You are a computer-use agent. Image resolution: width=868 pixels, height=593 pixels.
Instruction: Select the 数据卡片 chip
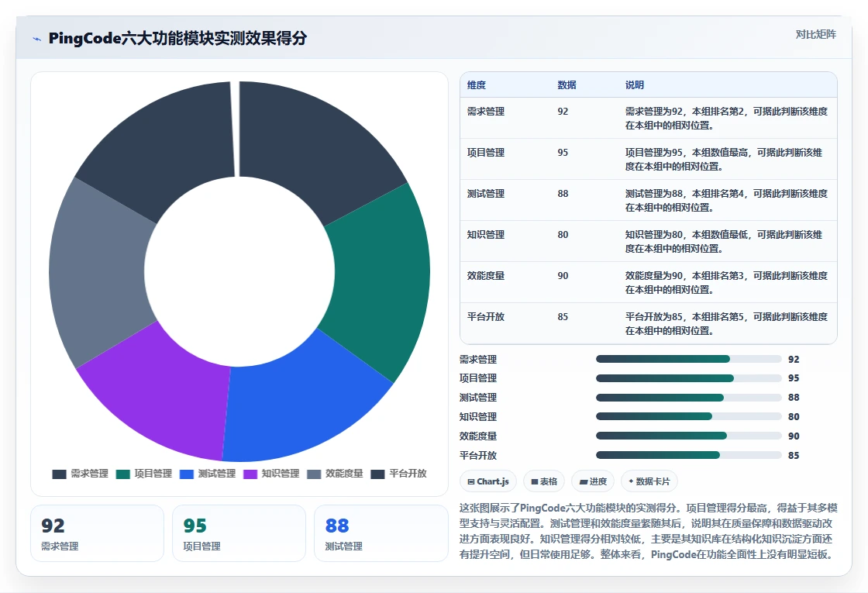649,481
